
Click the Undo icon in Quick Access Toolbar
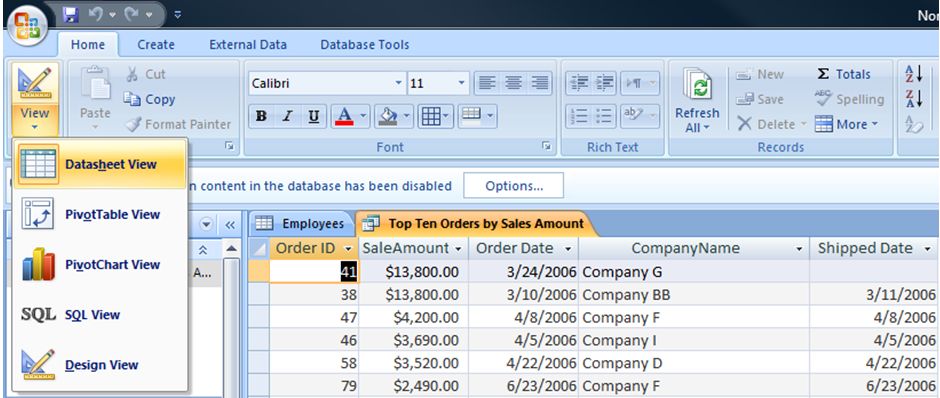click(96, 14)
